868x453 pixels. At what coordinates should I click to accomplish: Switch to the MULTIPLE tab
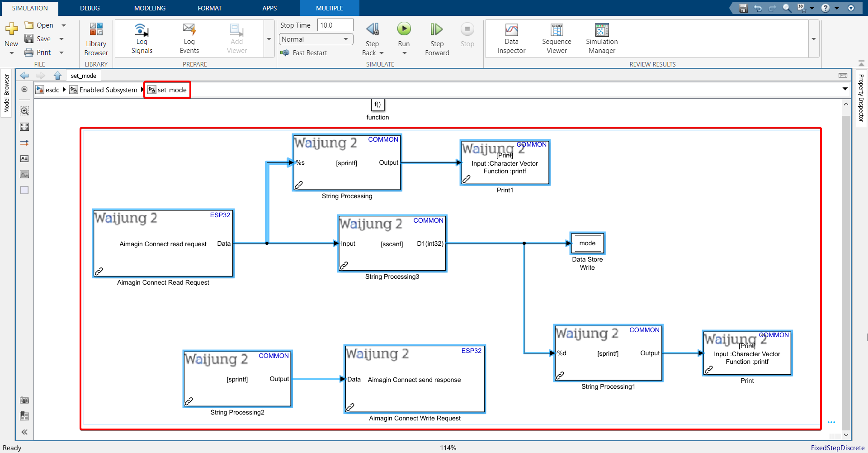tap(329, 8)
